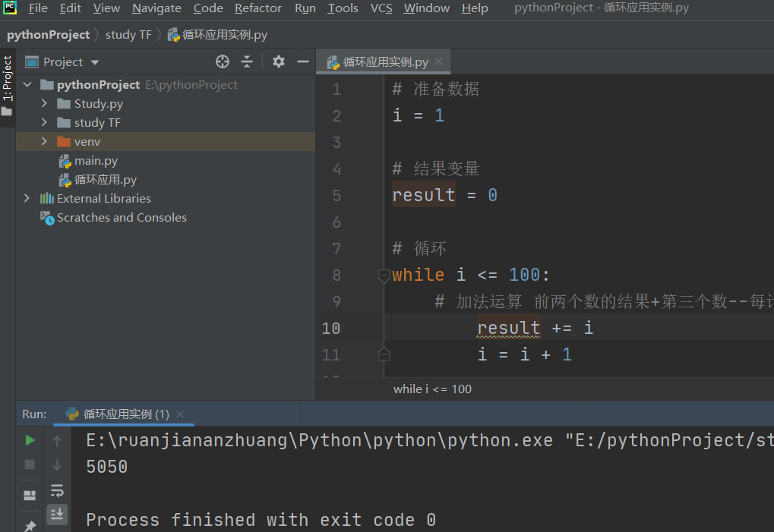Click the number 100 on line 8

click(x=525, y=275)
